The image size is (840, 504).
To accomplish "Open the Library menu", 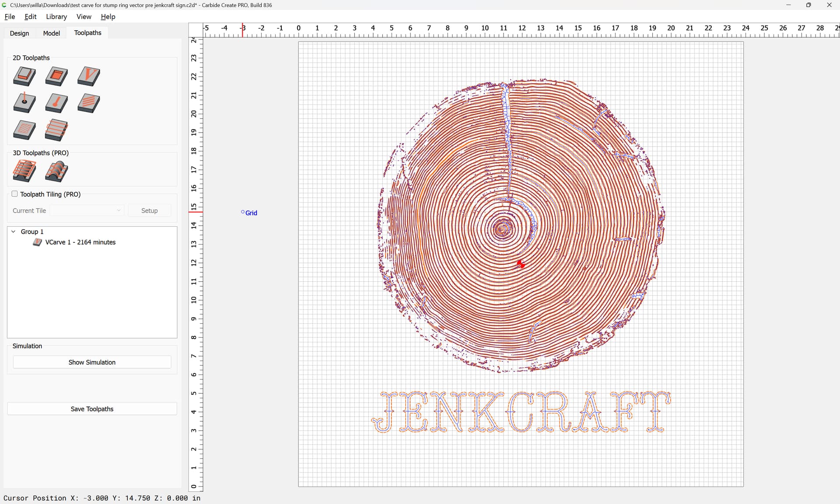I will point(56,17).
